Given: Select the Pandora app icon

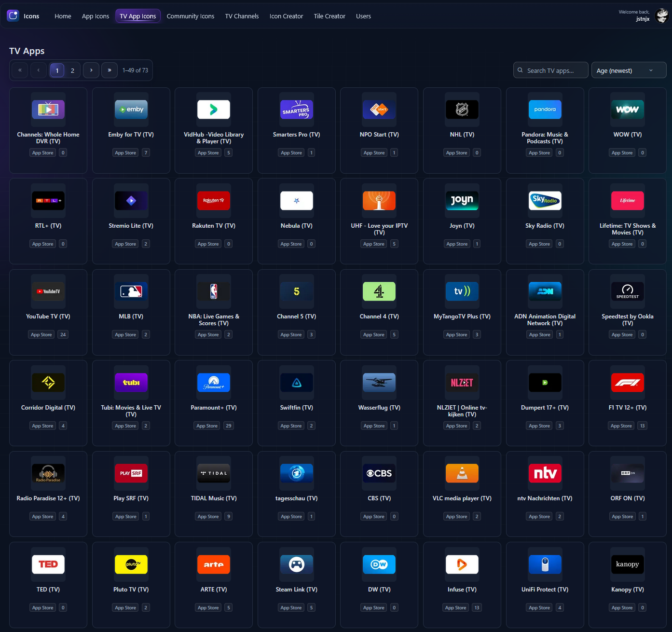Looking at the screenshot, I should click(545, 110).
